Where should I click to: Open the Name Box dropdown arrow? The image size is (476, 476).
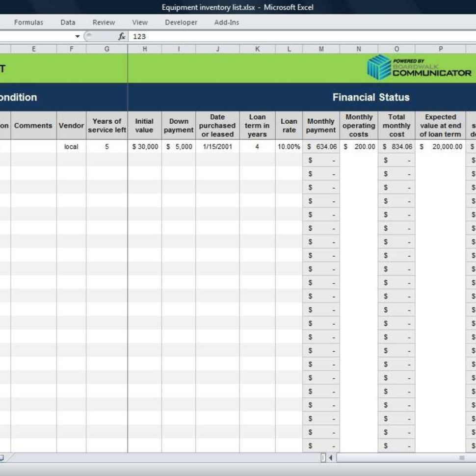point(77,36)
